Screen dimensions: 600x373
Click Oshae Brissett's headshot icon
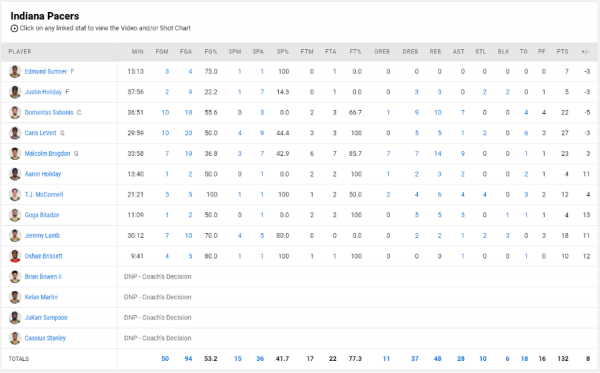[x=15, y=256]
